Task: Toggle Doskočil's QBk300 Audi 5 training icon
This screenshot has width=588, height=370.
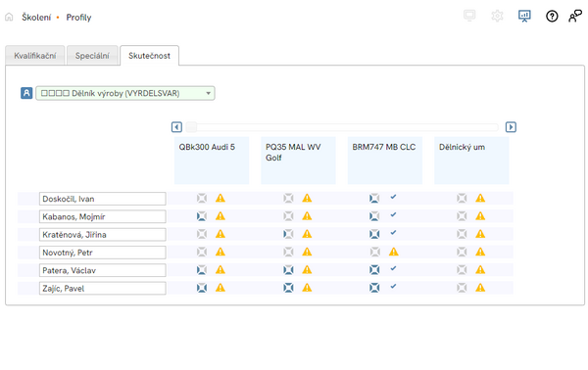Action: click(202, 198)
